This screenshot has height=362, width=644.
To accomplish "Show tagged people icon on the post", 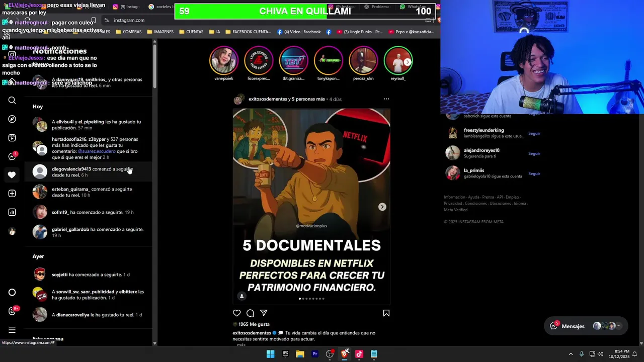I will click(242, 296).
